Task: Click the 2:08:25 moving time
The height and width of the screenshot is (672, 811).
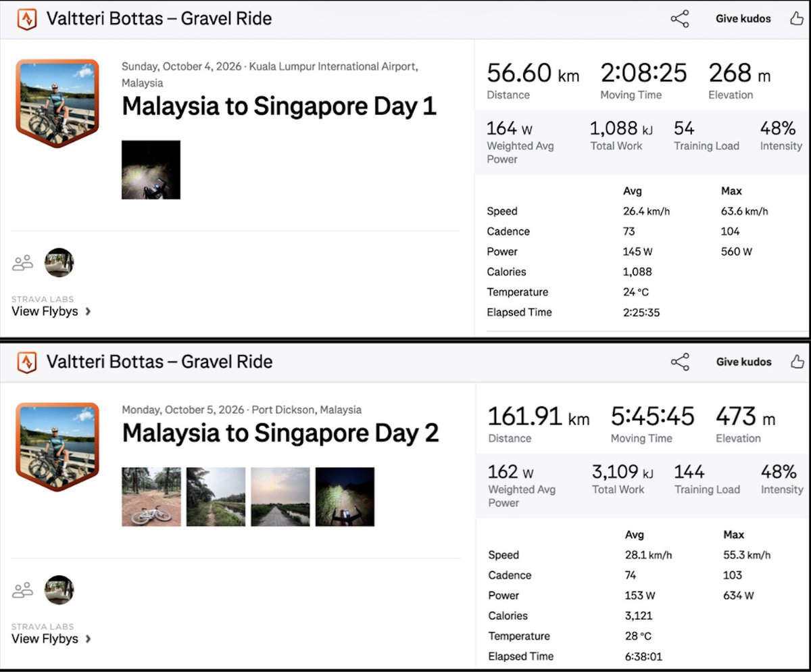Action: (x=643, y=73)
